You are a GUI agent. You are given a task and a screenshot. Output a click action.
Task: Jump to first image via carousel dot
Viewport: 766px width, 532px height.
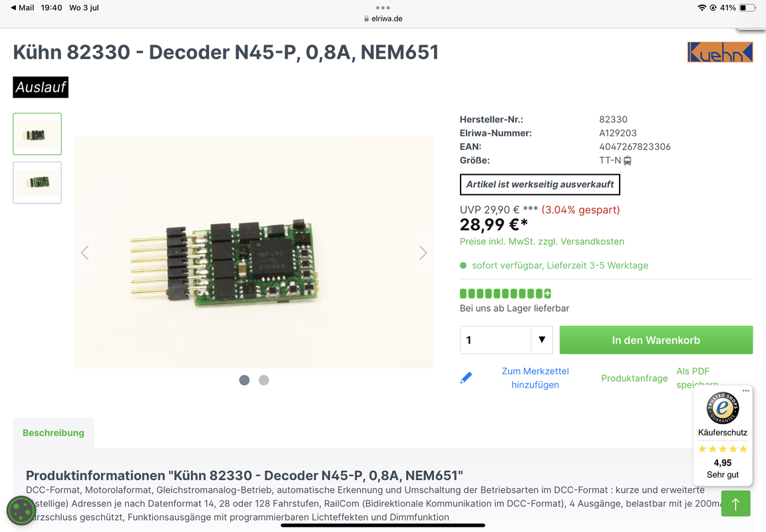click(x=244, y=380)
